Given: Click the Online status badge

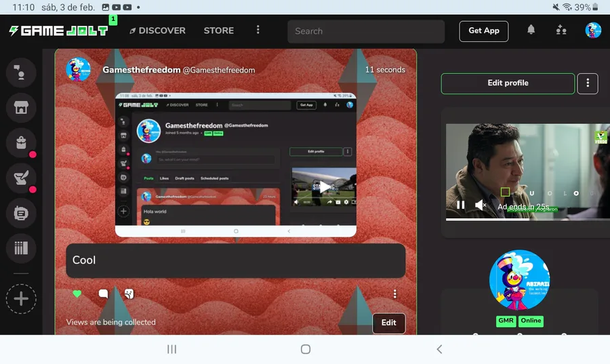Looking at the screenshot, I should pyautogui.click(x=531, y=321).
